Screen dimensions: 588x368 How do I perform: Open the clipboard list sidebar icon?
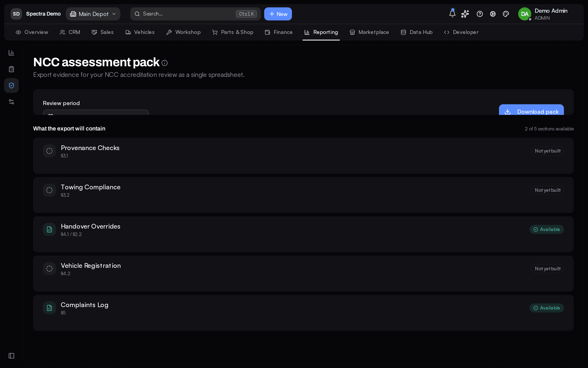(x=11, y=69)
